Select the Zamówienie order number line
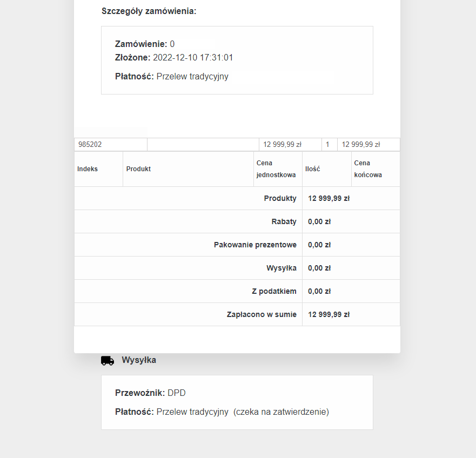The image size is (476, 458). [145, 44]
